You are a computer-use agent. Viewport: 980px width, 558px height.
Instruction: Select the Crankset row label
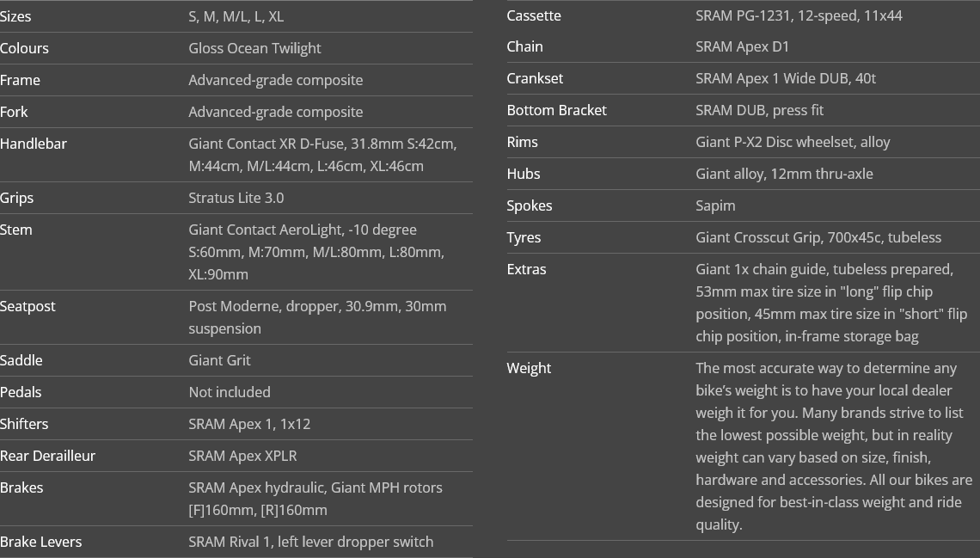(535, 79)
